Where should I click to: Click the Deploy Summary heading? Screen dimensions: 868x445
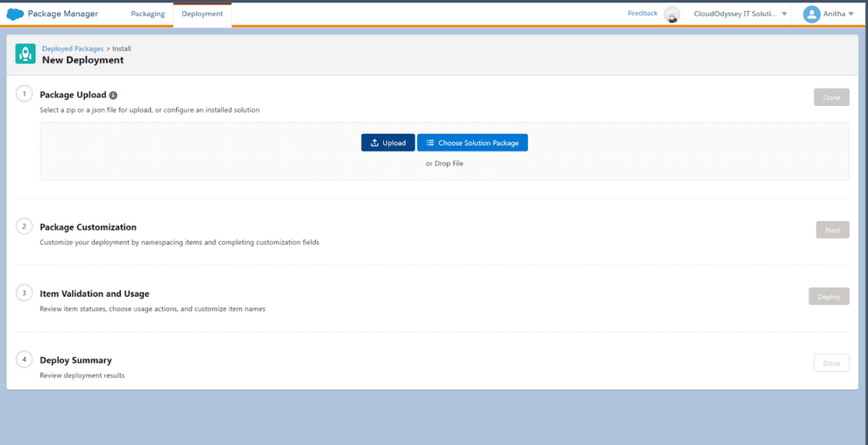pyautogui.click(x=75, y=360)
